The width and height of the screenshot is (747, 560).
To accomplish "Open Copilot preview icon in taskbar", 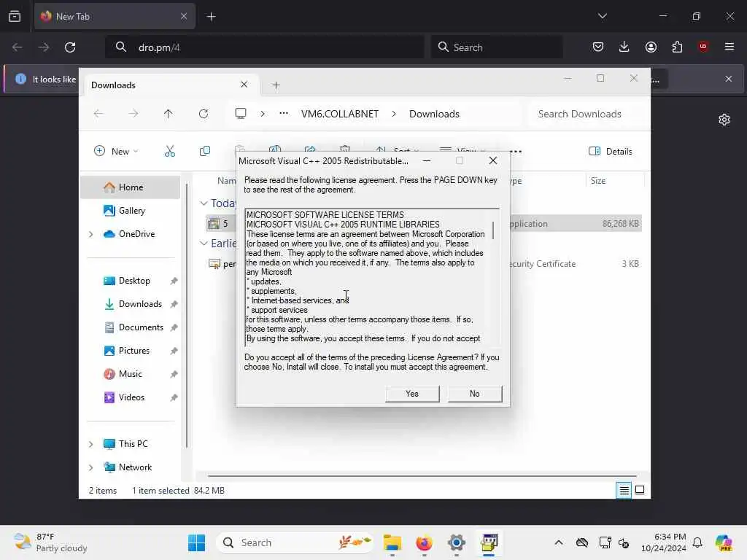I will 724,542.
